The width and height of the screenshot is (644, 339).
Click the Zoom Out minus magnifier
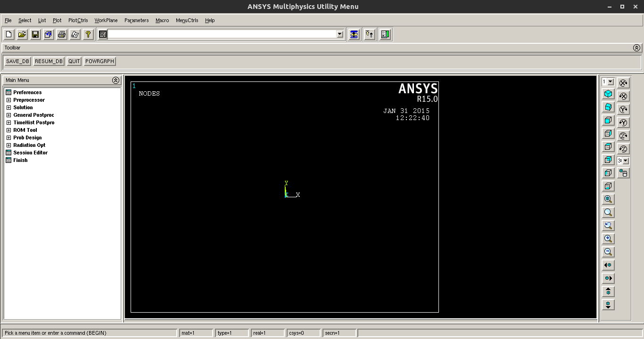pyautogui.click(x=608, y=252)
